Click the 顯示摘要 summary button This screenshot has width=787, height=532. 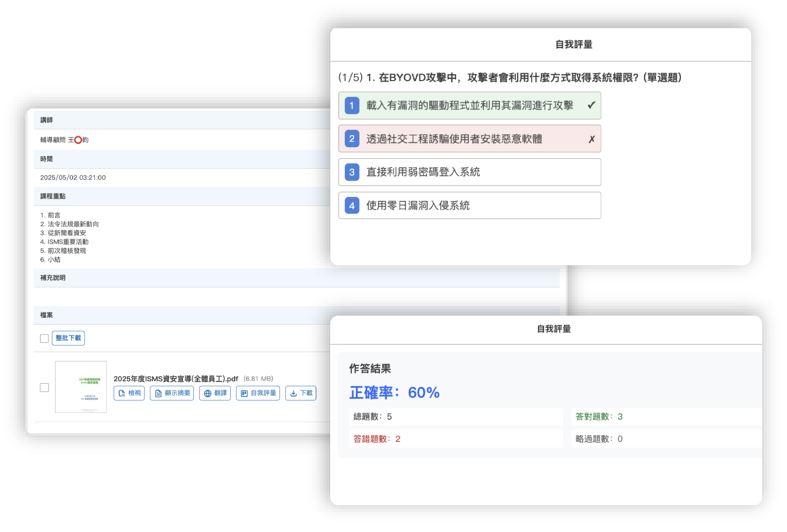[x=172, y=393]
